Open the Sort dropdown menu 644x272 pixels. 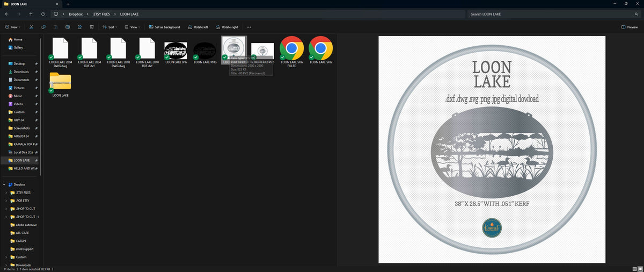[110, 27]
